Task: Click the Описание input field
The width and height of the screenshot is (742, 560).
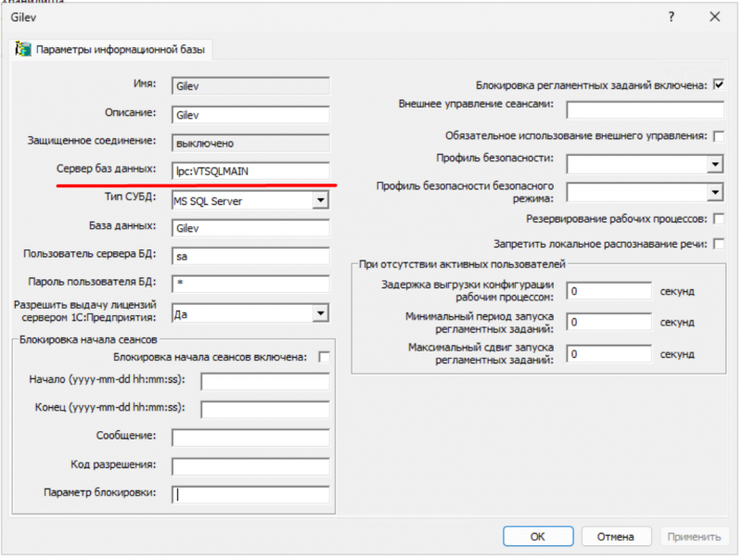Action: (250, 114)
